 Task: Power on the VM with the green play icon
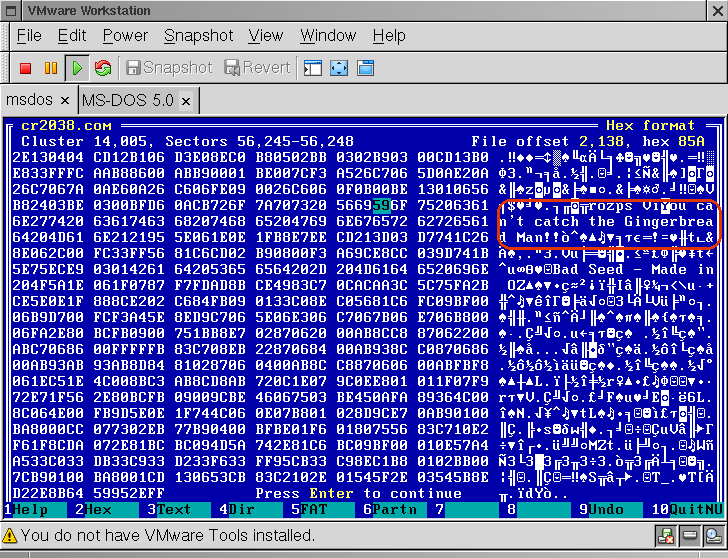tap(77, 68)
